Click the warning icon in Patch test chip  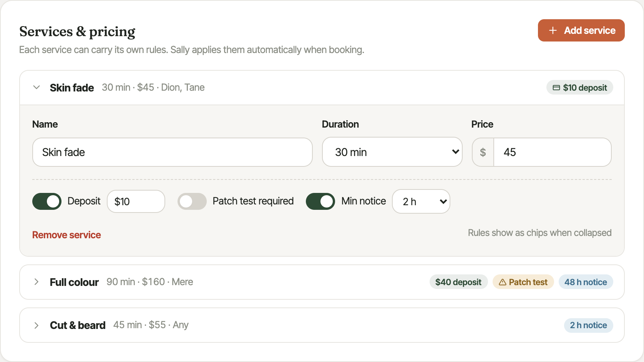pyautogui.click(x=502, y=282)
